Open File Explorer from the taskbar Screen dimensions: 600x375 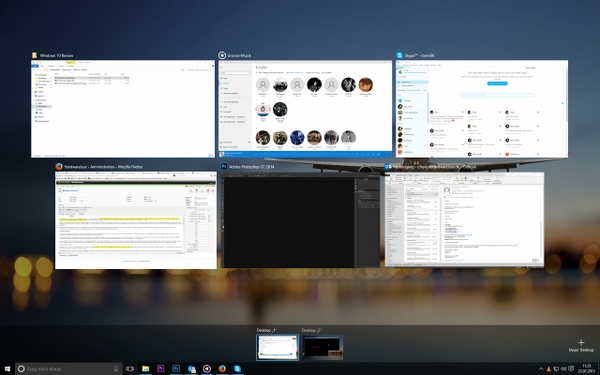[x=145, y=369]
